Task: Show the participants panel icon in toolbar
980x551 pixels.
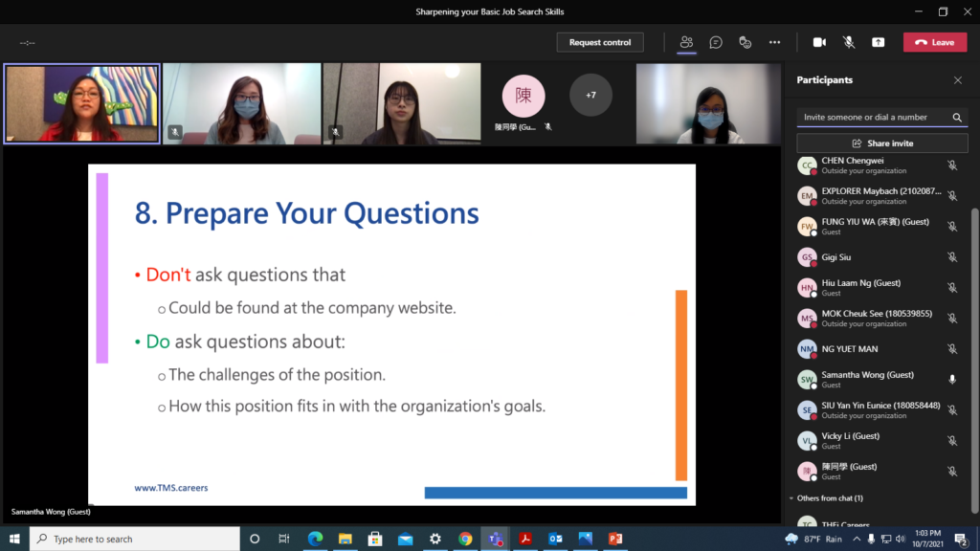Action: coord(686,42)
